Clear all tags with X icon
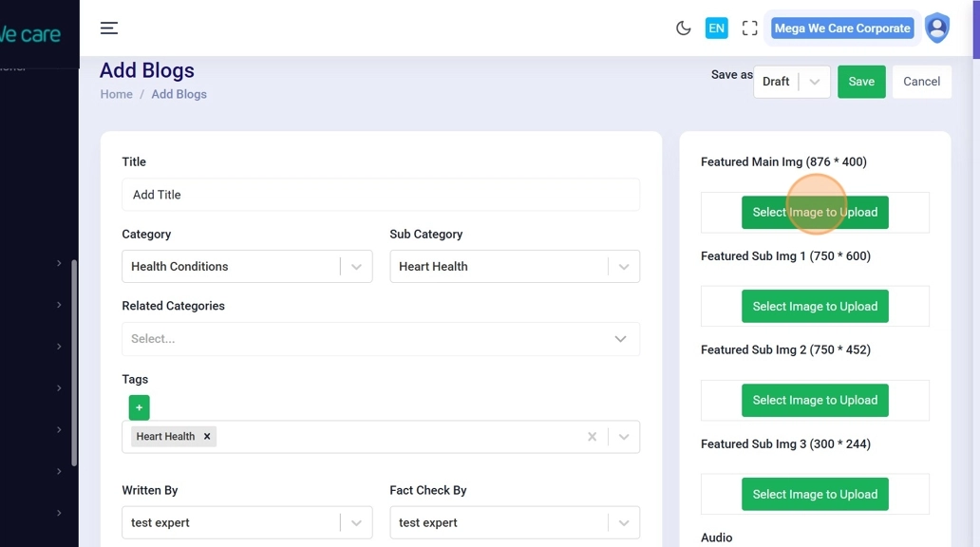Image resolution: width=980 pixels, height=547 pixels. [x=592, y=437]
